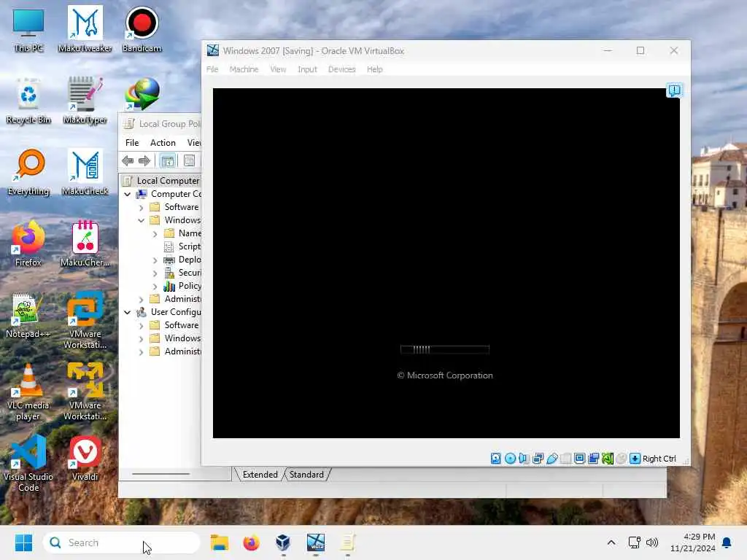The height and width of the screenshot is (560, 747).
Task: Expand the Deployed Printers node
Action: click(x=155, y=260)
